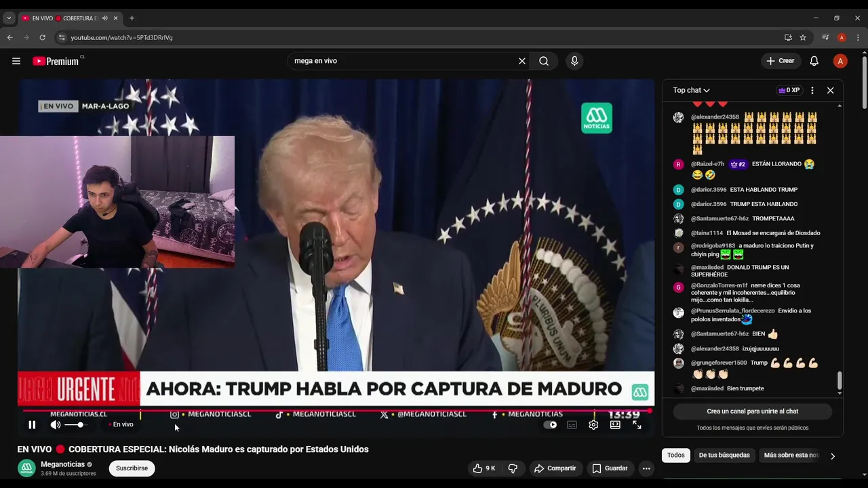Toggle subtitles in the video player
The width and height of the screenshot is (868, 488).
(x=572, y=425)
